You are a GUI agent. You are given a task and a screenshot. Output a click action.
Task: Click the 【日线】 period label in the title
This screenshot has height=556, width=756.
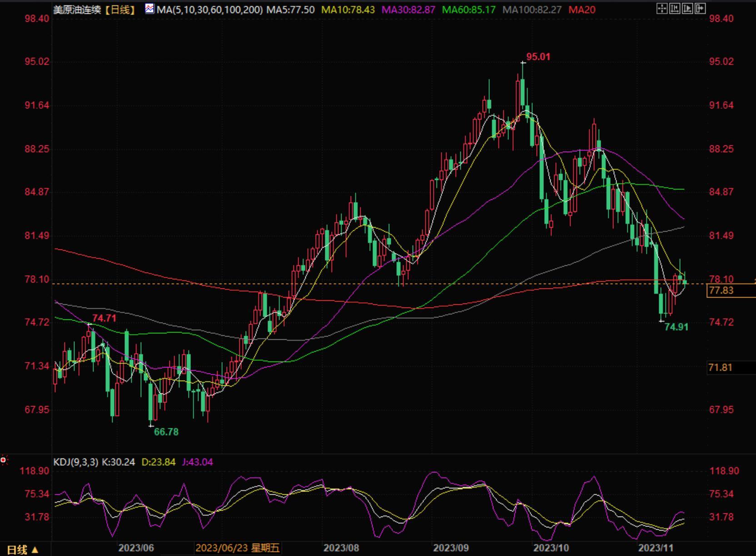120,10
